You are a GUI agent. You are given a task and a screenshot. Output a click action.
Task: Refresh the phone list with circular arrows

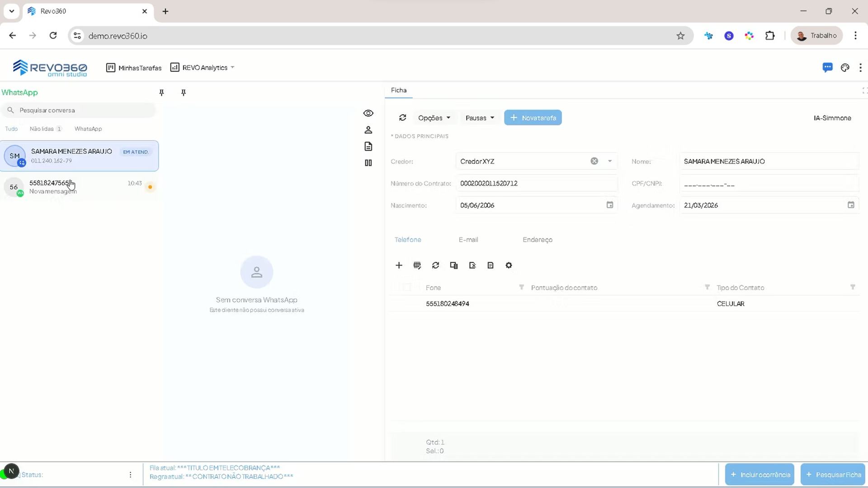click(435, 265)
